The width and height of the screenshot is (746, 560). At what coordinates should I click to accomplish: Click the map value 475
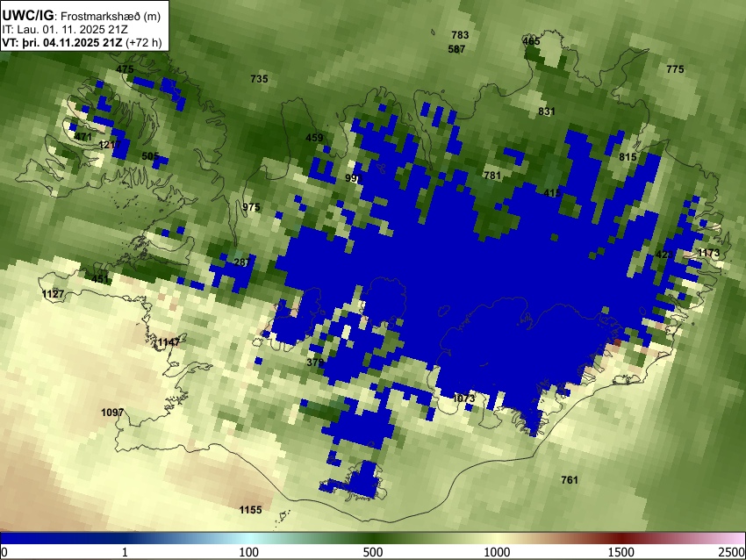(x=126, y=69)
